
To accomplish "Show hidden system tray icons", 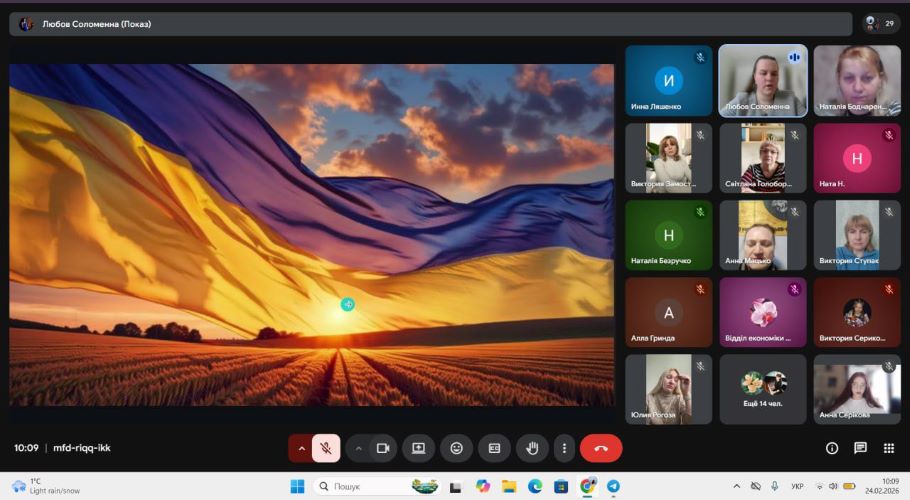I will pyautogui.click(x=737, y=486).
